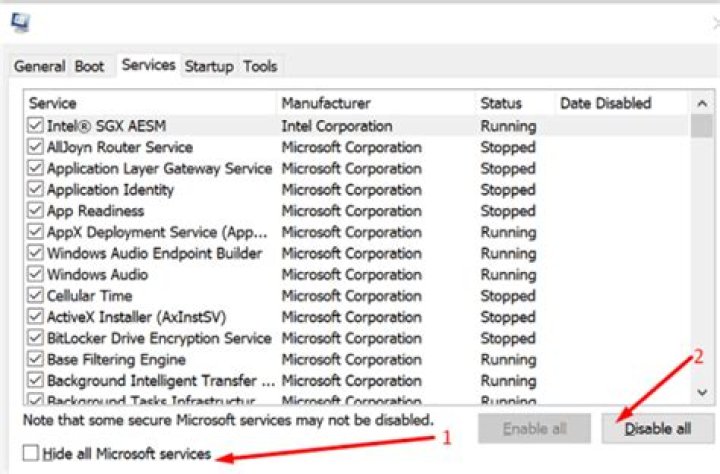Click the scrollbar up arrow
This screenshot has height=474, width=720.
tap(702, 104)
